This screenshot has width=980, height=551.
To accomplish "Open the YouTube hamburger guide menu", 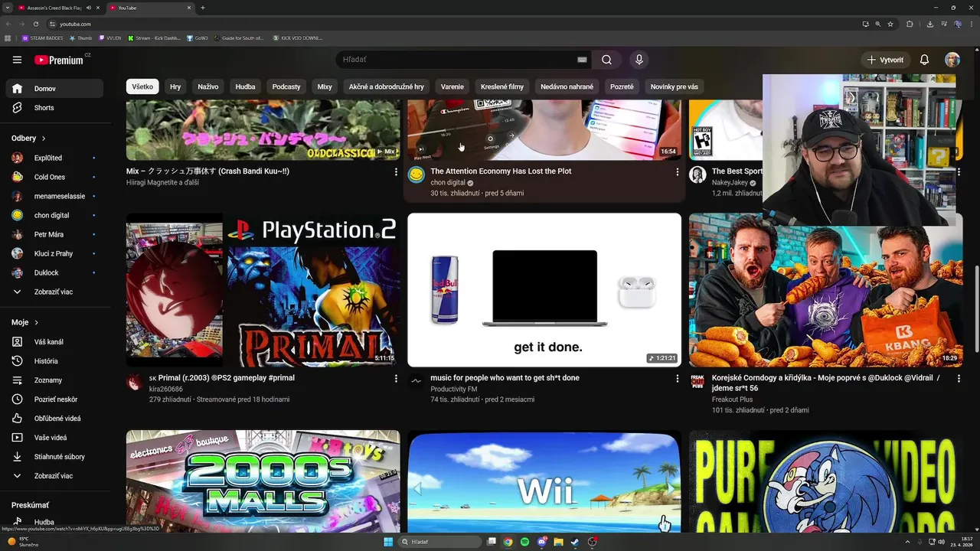I will click(17, 60).
